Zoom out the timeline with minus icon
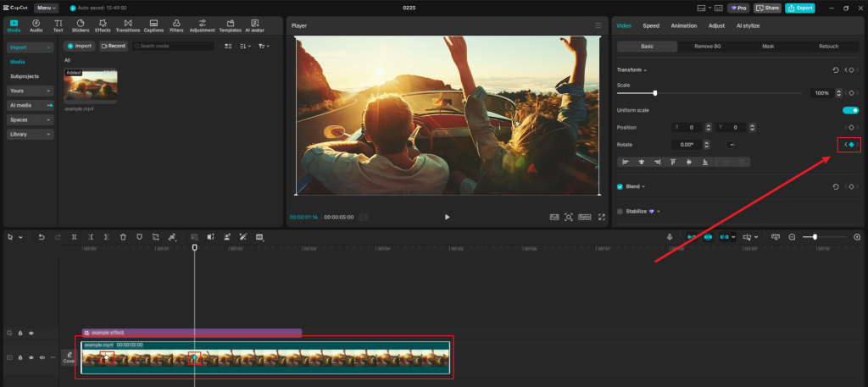 click(793, 236)
